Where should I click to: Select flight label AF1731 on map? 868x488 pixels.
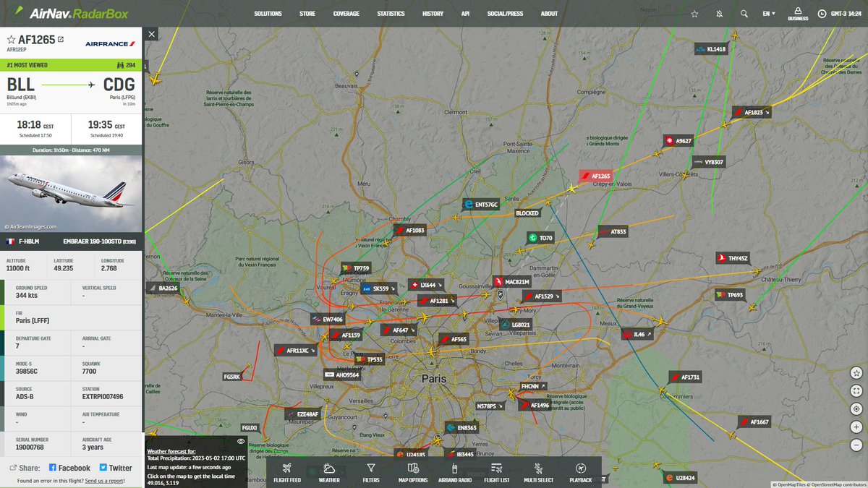coord(685,377)
